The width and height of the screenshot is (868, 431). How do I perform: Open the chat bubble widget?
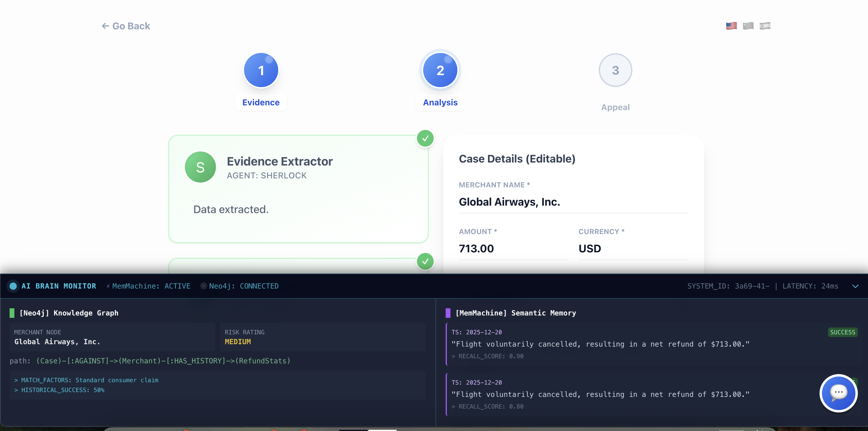coord(838,393)
